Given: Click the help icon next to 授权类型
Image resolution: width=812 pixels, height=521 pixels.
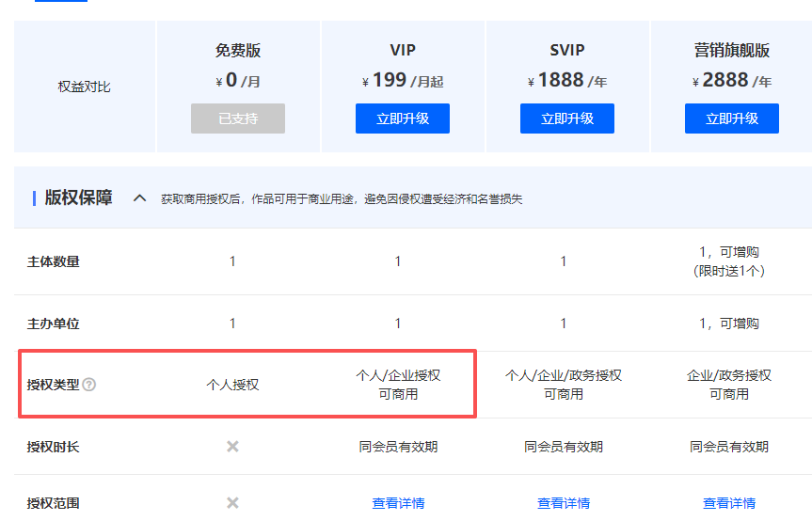Looking at the screenshot, I should click(89, 385).
